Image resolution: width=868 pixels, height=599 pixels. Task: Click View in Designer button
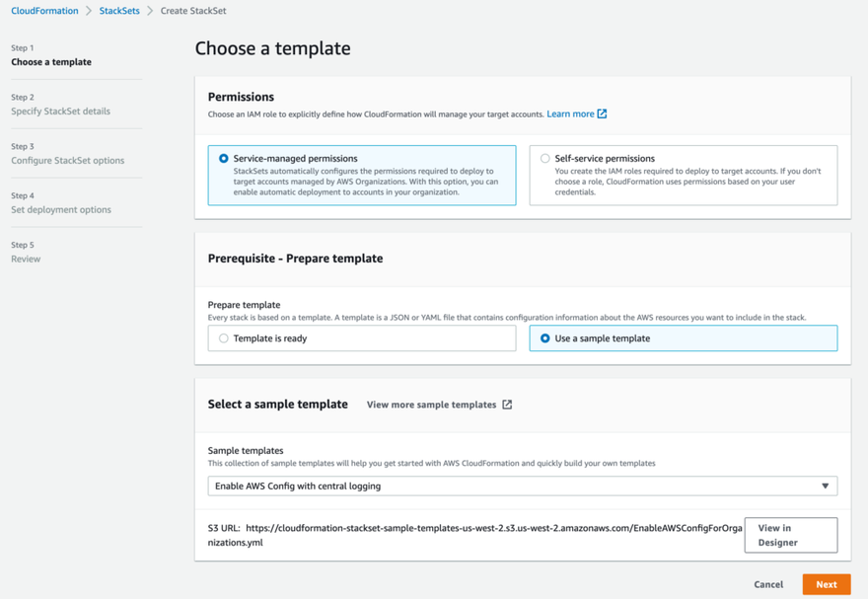790,535
